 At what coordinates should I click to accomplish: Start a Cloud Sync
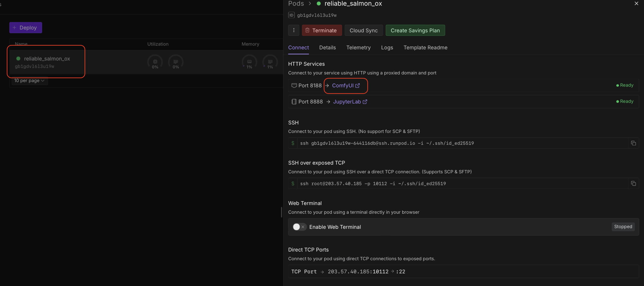[364, 30]
